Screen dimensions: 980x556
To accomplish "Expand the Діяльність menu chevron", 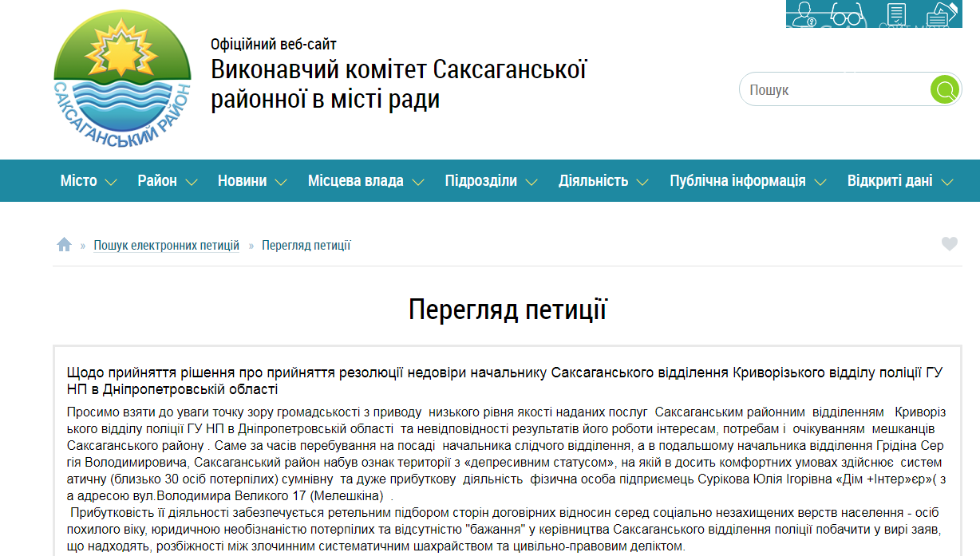I will 642,182.
